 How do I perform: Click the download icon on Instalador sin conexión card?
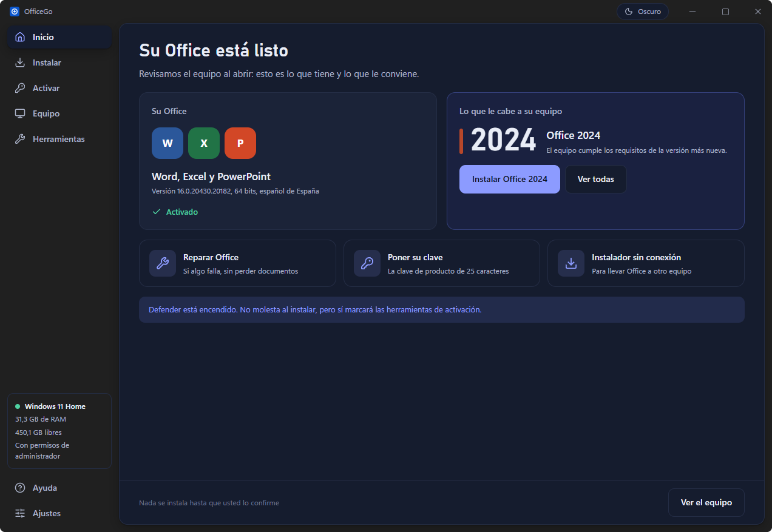pos(571,263)
